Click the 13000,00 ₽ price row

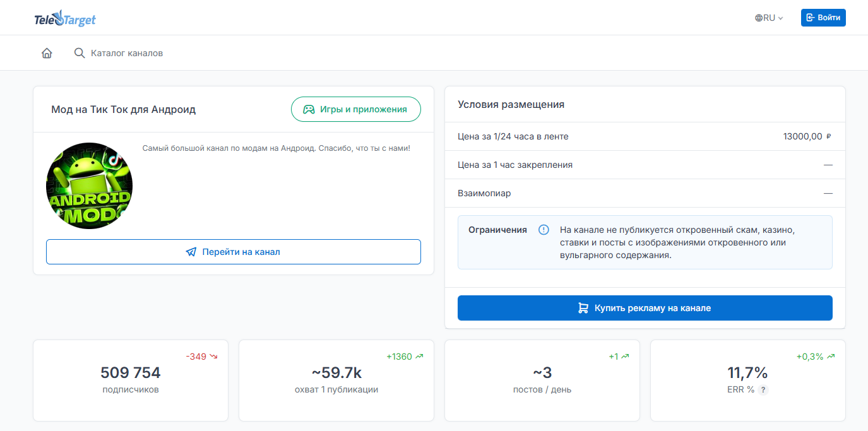pyautogui.click(x=645, y=136)
